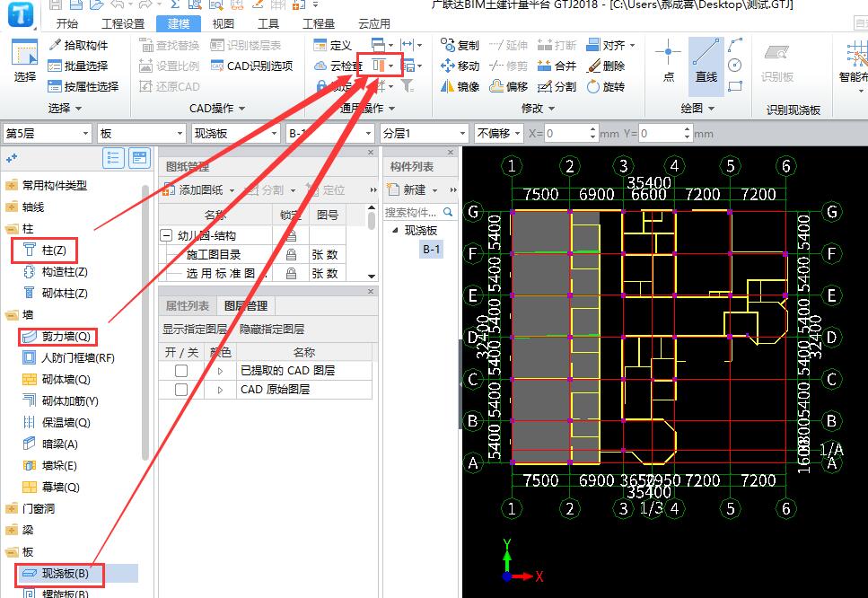
Task: Close the 图纸管理 panel
Action: pos(371,153)
